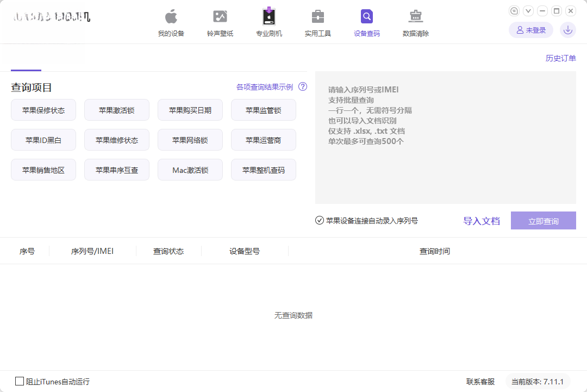Click the 专业刷机 tab label
Screen dimensions: 587x392
click(x=269, y=33)
